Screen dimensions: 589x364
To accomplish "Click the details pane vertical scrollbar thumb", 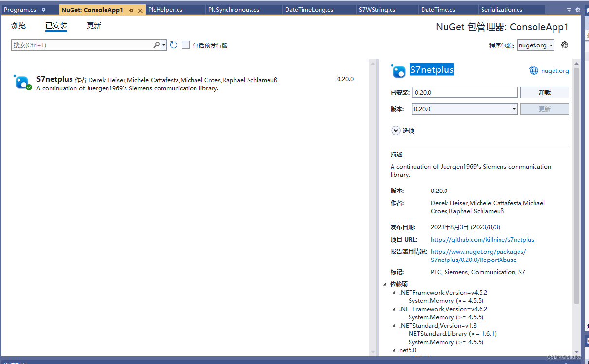I will point(576,186).
